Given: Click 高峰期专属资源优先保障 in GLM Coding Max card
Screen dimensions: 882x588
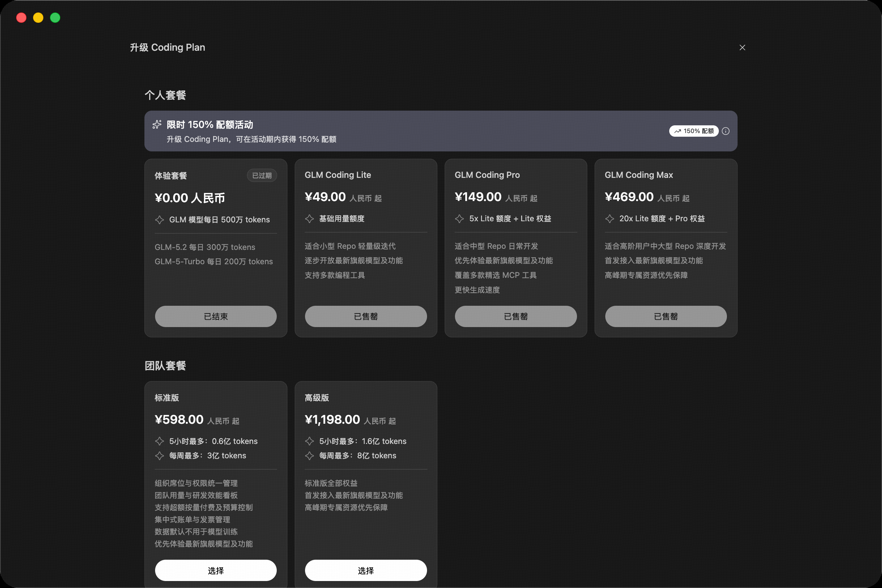Looking at the screenshot, I should tap(646, 275).
